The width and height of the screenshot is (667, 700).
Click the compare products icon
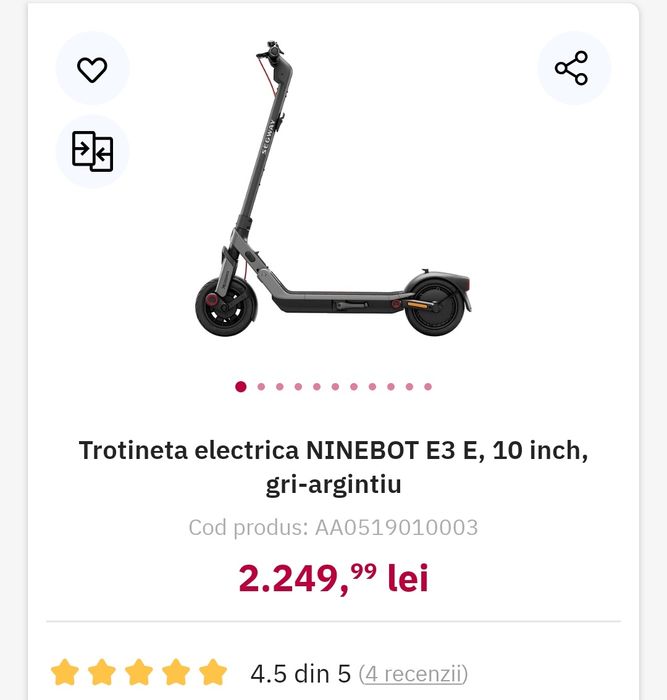pos(92,151)
